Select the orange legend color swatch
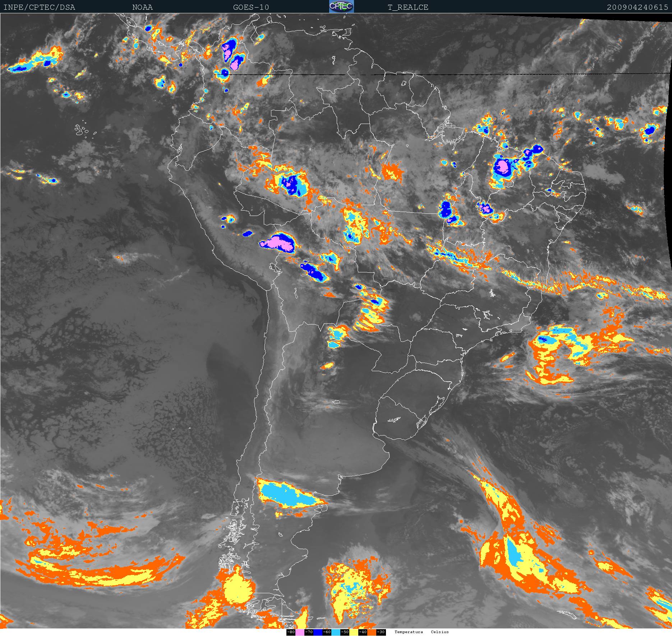The width and height of the screenshot is (672, 636). [x=372, y=632]
